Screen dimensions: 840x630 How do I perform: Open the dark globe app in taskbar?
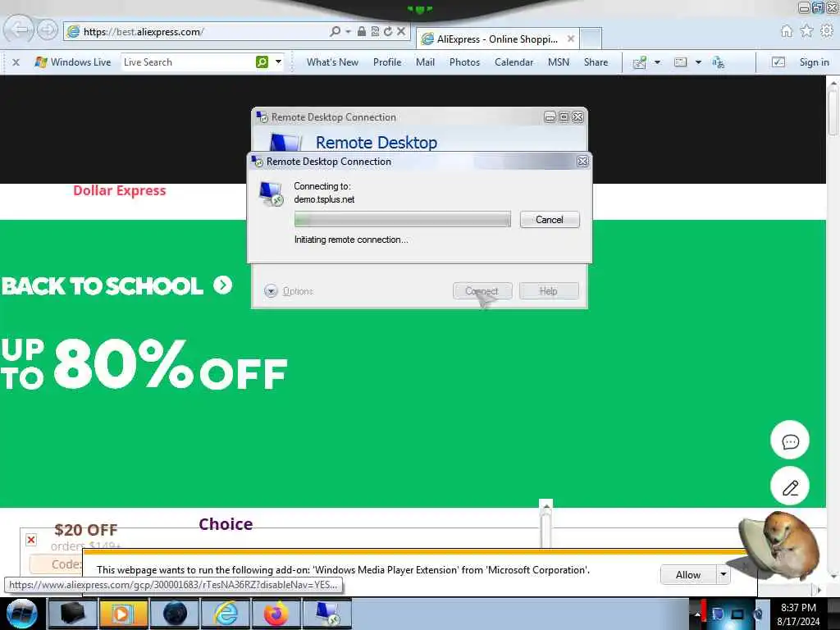click(x=175, y=614)
